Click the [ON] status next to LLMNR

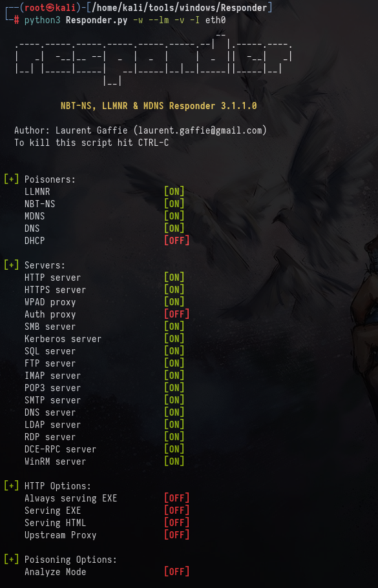(174, 192)
